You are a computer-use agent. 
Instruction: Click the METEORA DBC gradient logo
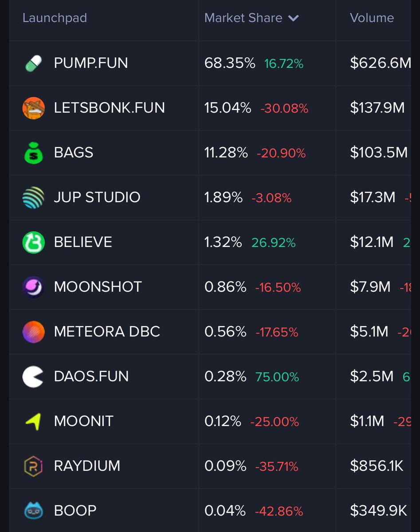(34, 332)
